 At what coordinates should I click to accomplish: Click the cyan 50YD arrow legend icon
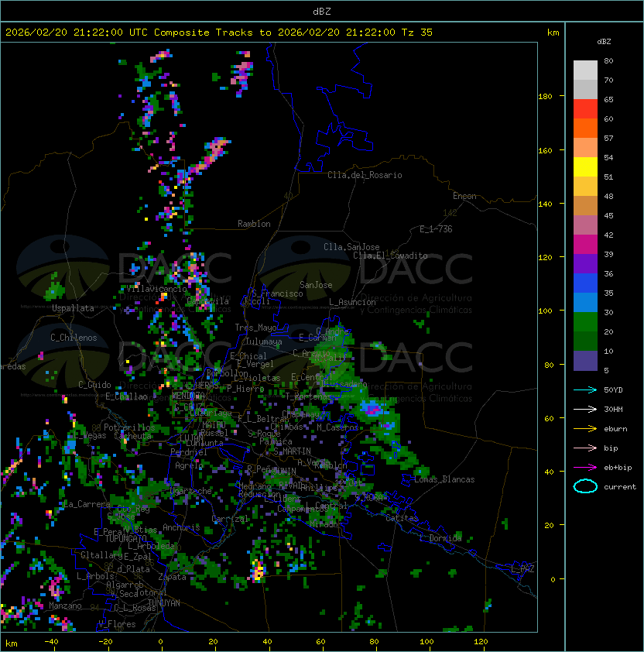pyautogui.click(x=585, y=389)
